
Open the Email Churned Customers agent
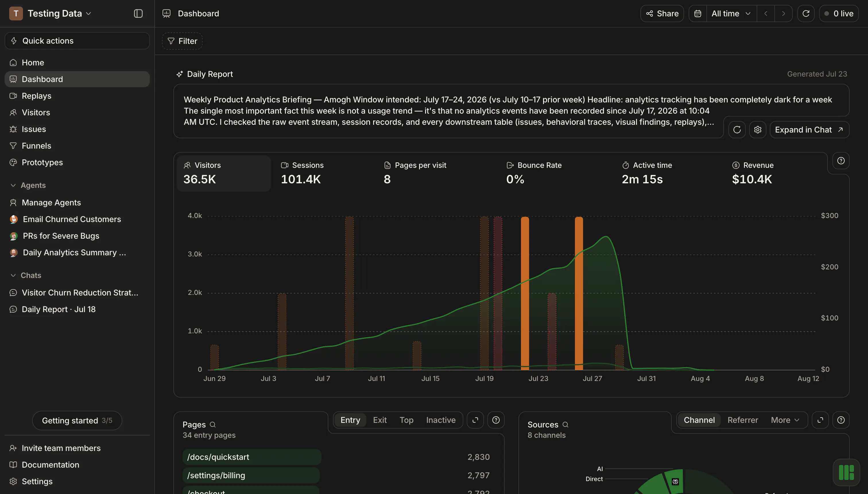click(77, 219)
